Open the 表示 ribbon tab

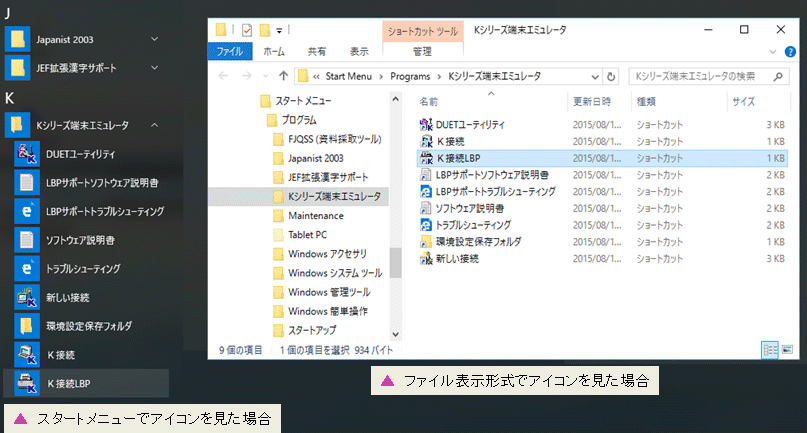(359, 51)
